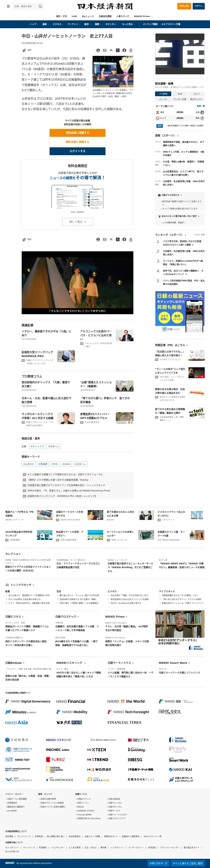This screenshot has height=868, width=210.
Task: Click the NIKKEI logo in the footer bar
Action: click(10, 863)
